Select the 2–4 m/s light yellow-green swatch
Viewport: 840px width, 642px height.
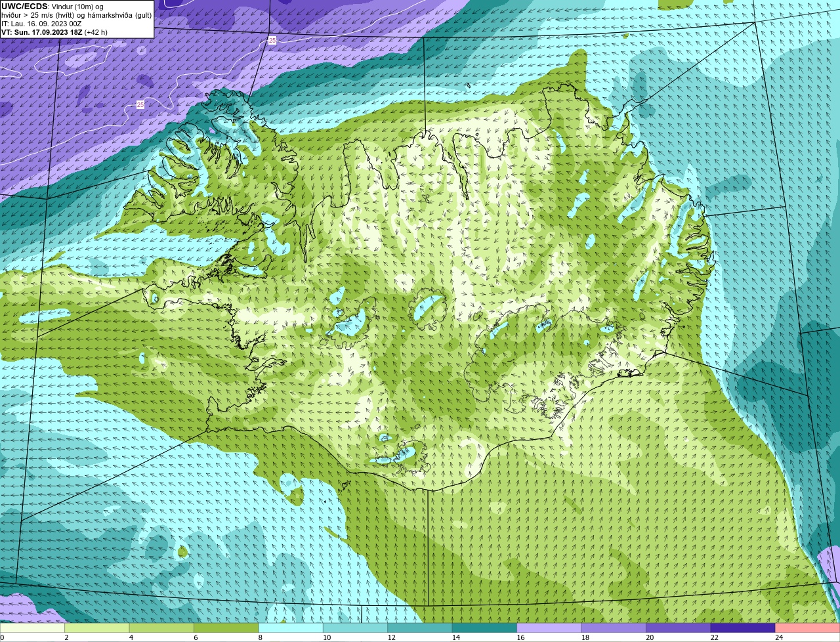(x=97, y=628)
